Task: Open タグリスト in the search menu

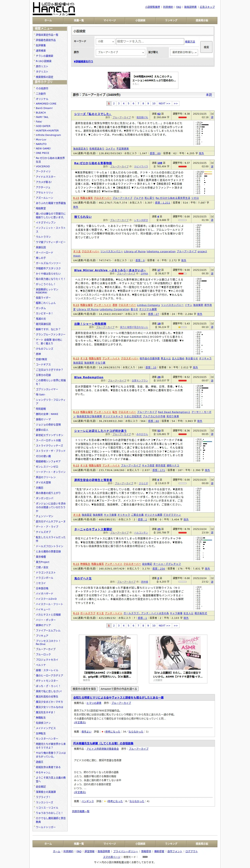Action: 42,71
